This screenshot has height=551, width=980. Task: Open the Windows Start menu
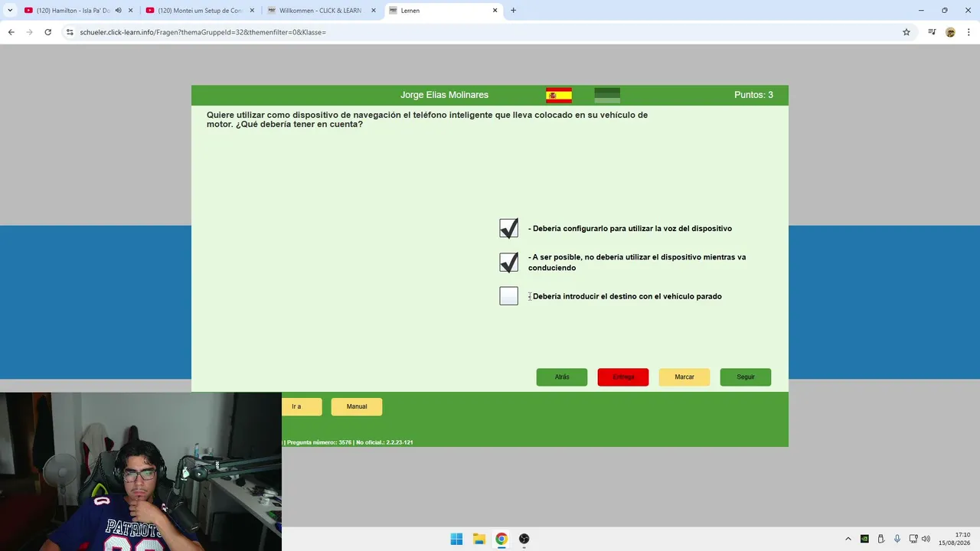point(456,539)
